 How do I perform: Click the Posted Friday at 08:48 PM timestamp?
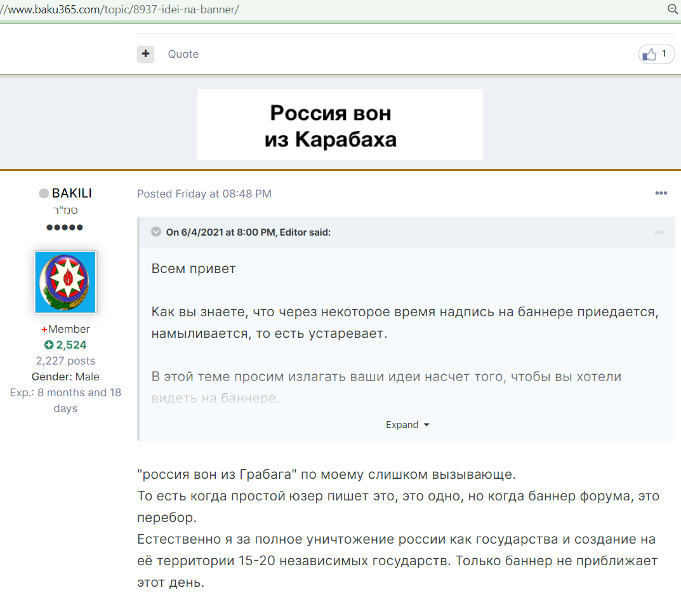(x=204, y=194)
